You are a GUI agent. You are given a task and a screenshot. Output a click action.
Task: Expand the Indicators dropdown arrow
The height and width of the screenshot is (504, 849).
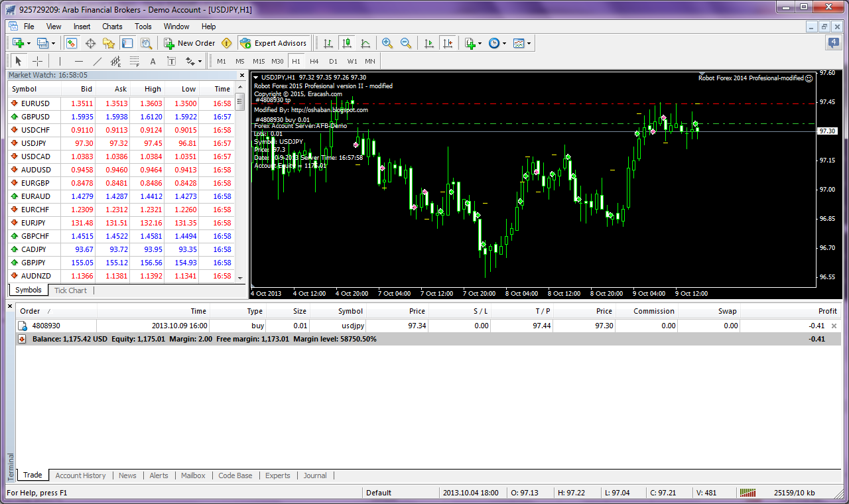pos(480,44)
